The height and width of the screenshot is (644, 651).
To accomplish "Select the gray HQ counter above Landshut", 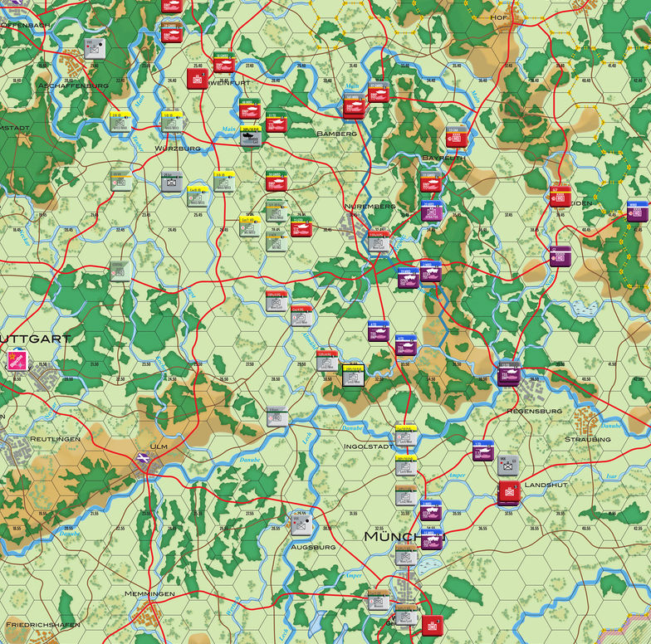I will [x=508, y=465].
